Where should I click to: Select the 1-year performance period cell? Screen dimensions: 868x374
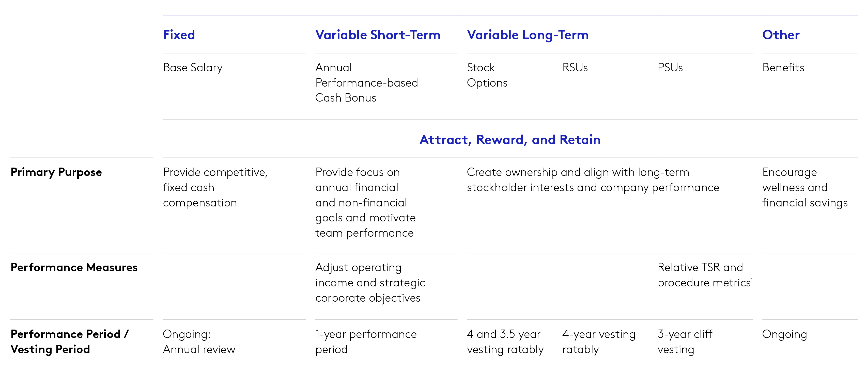(366, 342)
